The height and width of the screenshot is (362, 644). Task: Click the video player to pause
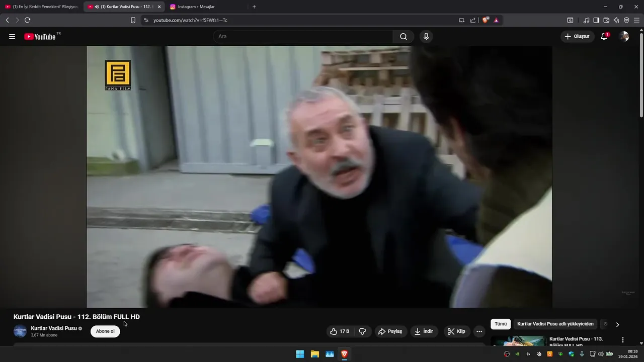coord(319,177)
